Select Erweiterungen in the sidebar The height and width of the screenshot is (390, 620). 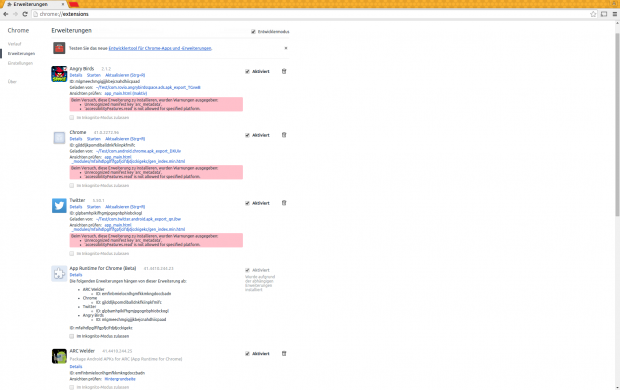coord(21,53)
